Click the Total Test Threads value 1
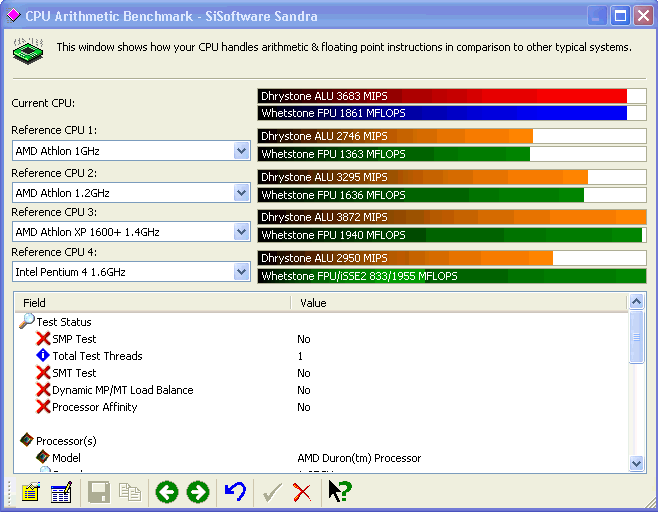The image size is (658, 512). click(x=300, y=356)
